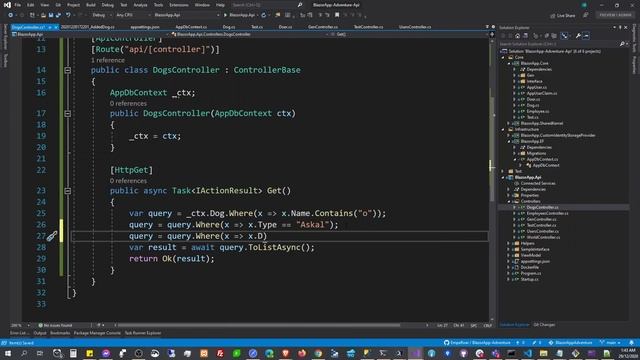
Task: Click the bookmark toolbar icon
Action: click(337, 15)
